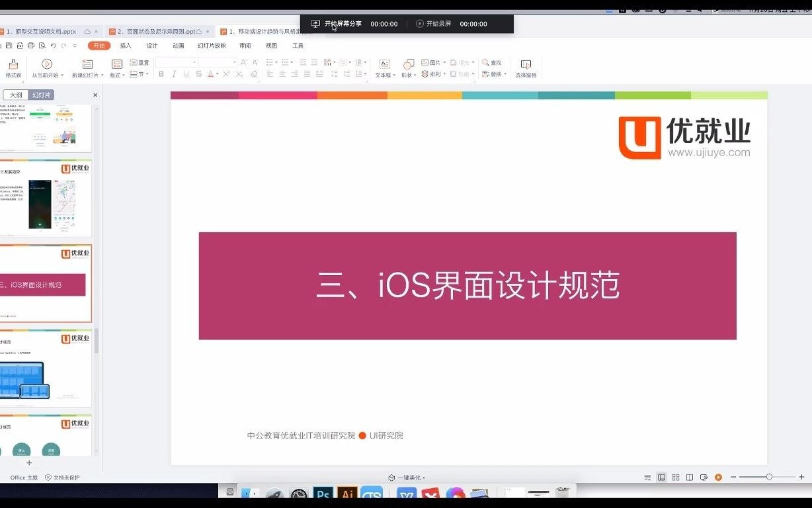This screenshot has height=508, width=812.
Task: Launch Photoshop from the taskbar
Action: click(x=322, y=493)
